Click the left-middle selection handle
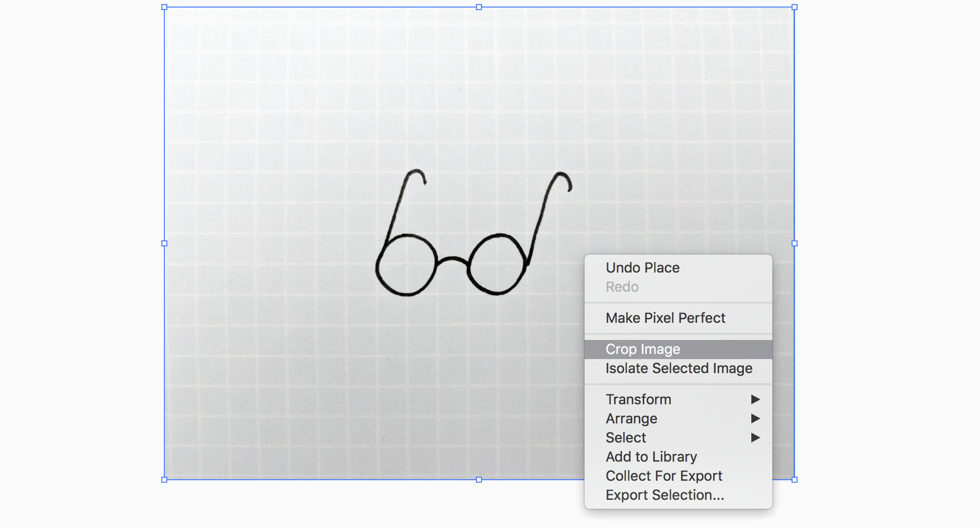The image size is (980, 528). point(164,243)
